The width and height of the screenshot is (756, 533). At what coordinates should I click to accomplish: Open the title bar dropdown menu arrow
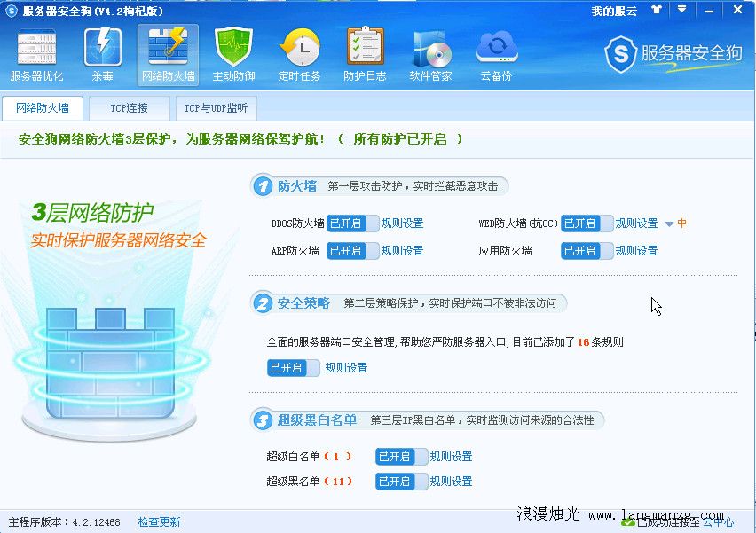tap(681, 9)
